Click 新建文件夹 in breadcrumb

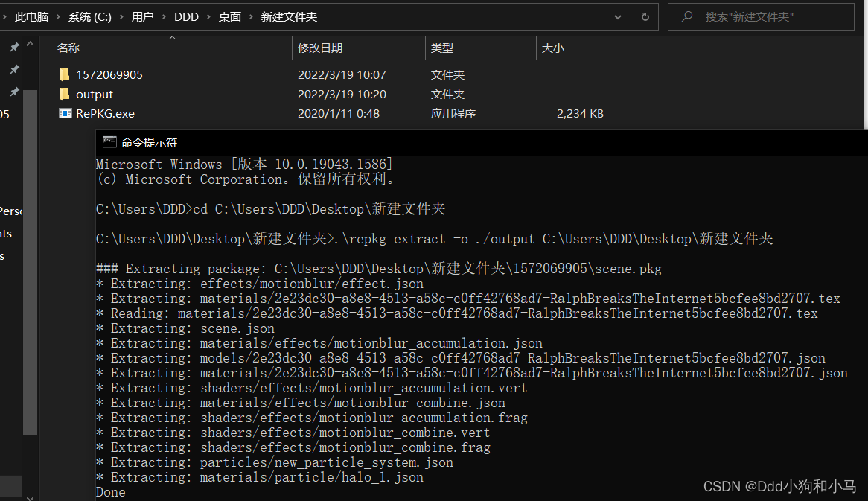coord(289,17)
